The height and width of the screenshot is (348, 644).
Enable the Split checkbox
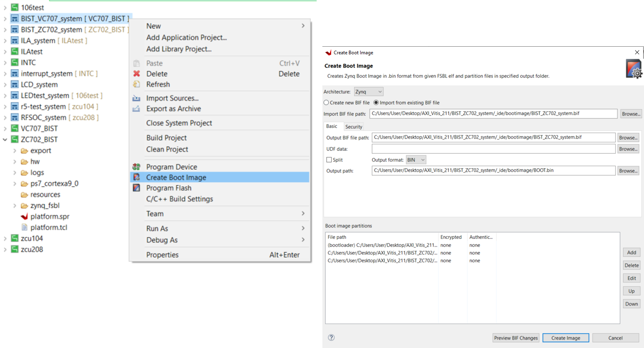329,160
